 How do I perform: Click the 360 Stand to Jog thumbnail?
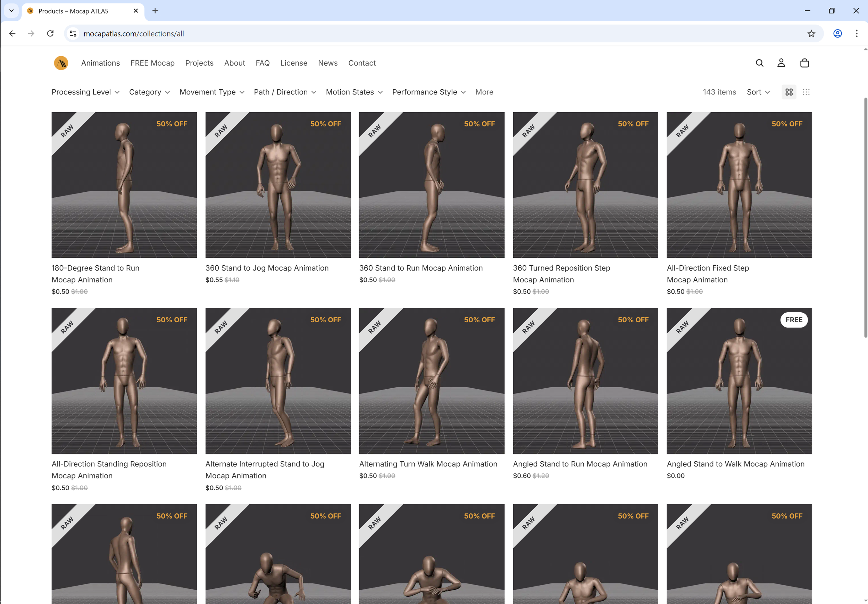tap(278, 184)
